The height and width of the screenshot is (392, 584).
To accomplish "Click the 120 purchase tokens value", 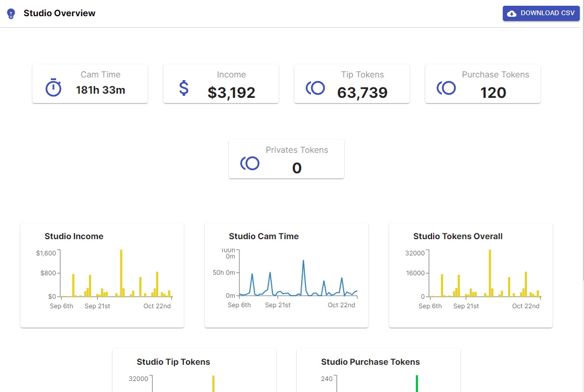I will tap(493, 92).
